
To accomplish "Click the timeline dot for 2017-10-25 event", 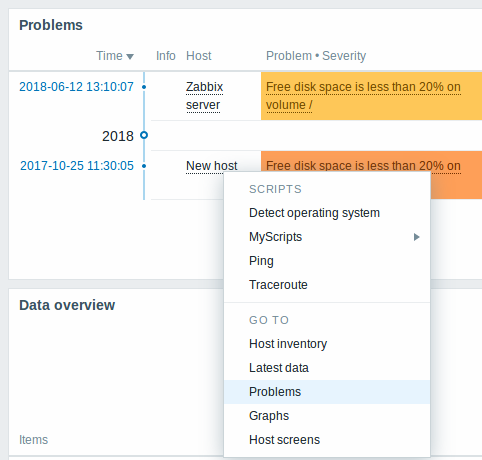I will 144,166.
